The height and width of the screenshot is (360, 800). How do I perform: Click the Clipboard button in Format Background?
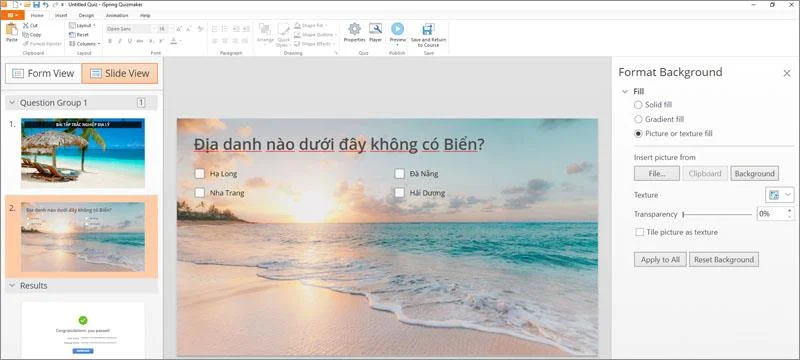pyautogui.click(x=705, y=173)
